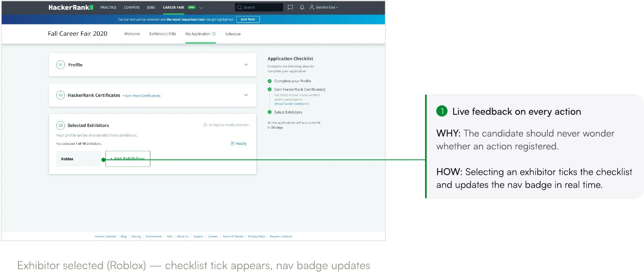
Task: Open Terms Of Service footer link
Action: (x=233, y=236)
